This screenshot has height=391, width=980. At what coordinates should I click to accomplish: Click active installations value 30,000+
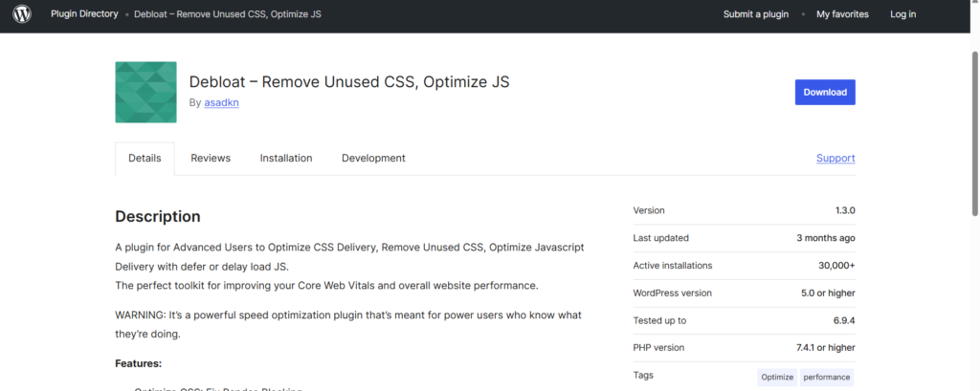tap(836, 266)
